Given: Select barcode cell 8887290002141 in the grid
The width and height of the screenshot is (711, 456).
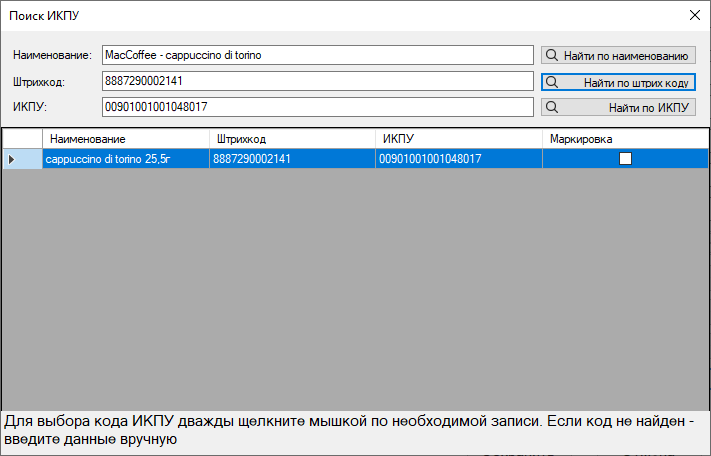Looking at the screenshot, I should [x=292, y=159].
